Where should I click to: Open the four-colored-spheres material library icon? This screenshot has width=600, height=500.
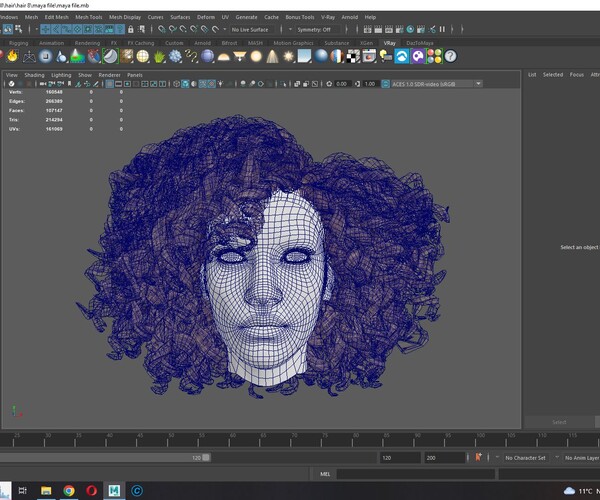[434, 56]
